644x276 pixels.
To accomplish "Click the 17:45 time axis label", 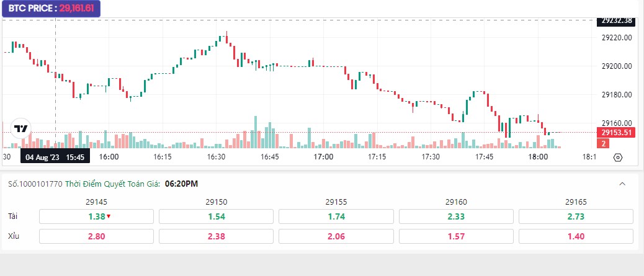I will [484, 157].
